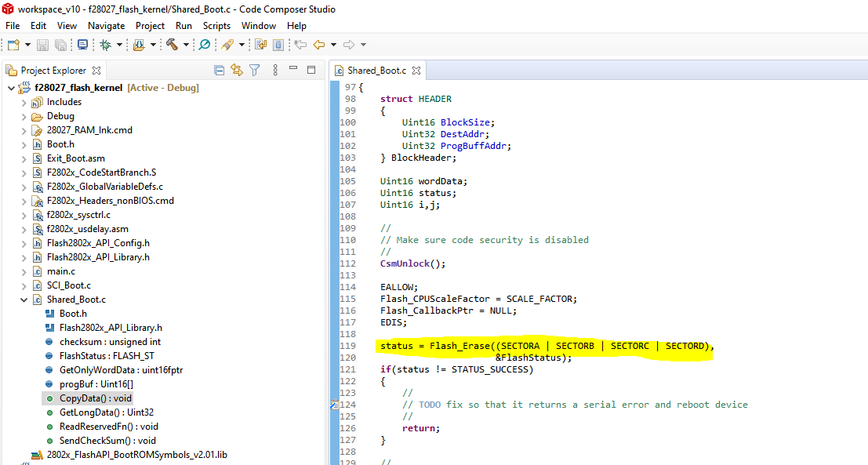Click the Save All toolbar icon

[61, 45]
